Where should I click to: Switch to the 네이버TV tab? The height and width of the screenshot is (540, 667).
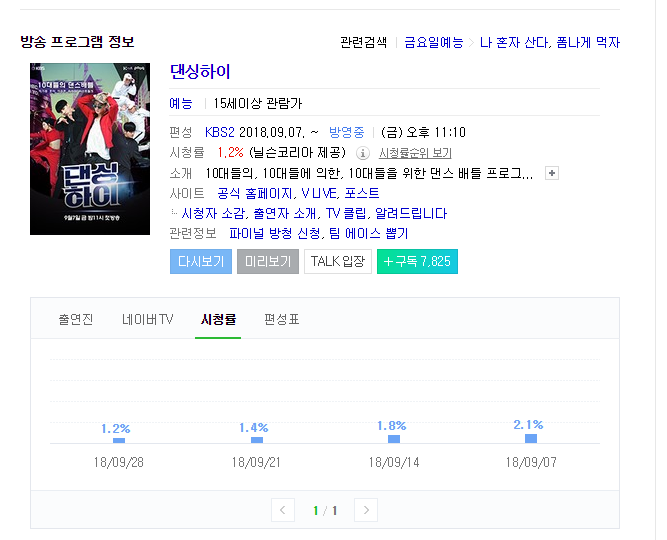tap(148, 319)
